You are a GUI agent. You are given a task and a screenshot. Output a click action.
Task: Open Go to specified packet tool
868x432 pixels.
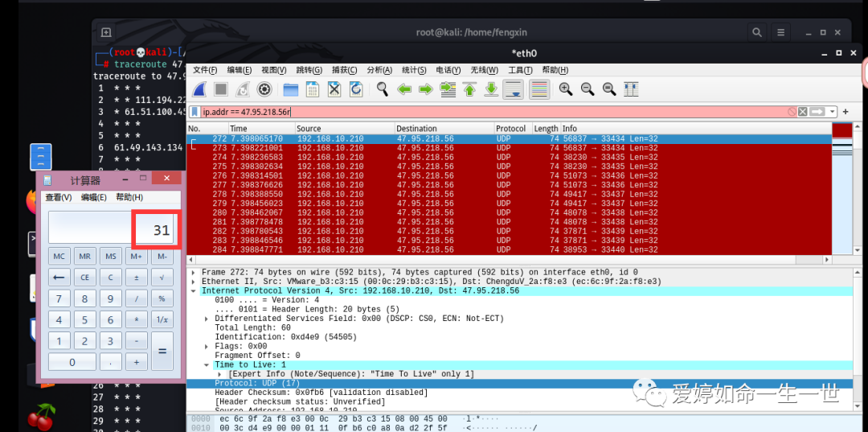(x=448, y=89)
